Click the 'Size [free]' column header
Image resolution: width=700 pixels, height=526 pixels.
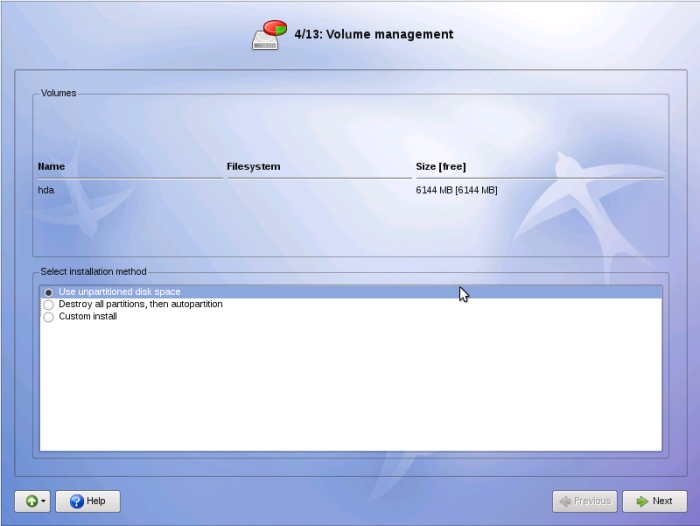tap(441, 166)
